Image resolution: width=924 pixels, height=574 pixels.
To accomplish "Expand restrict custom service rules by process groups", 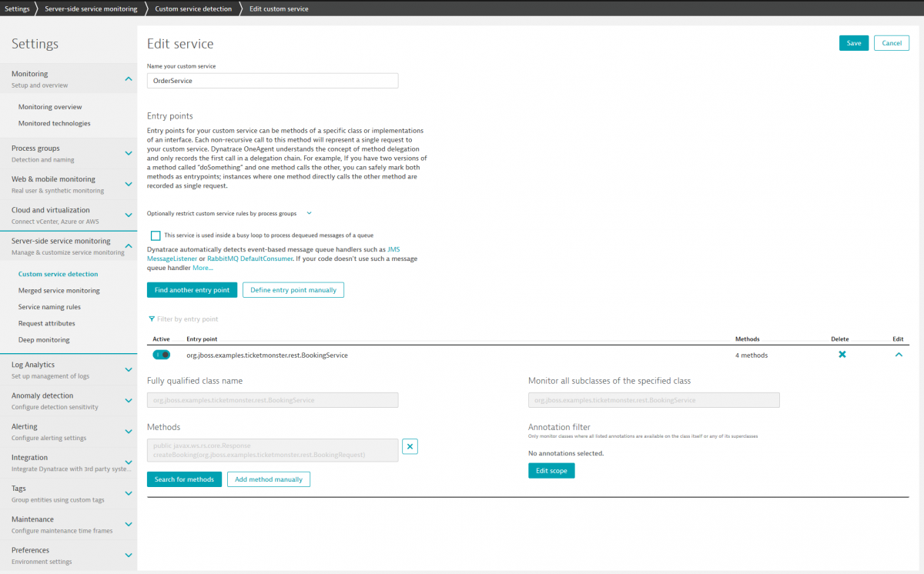I will (308, 213).
